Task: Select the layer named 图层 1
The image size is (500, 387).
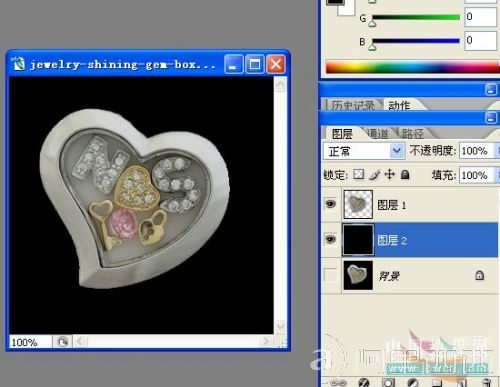Action: (391, 205)
